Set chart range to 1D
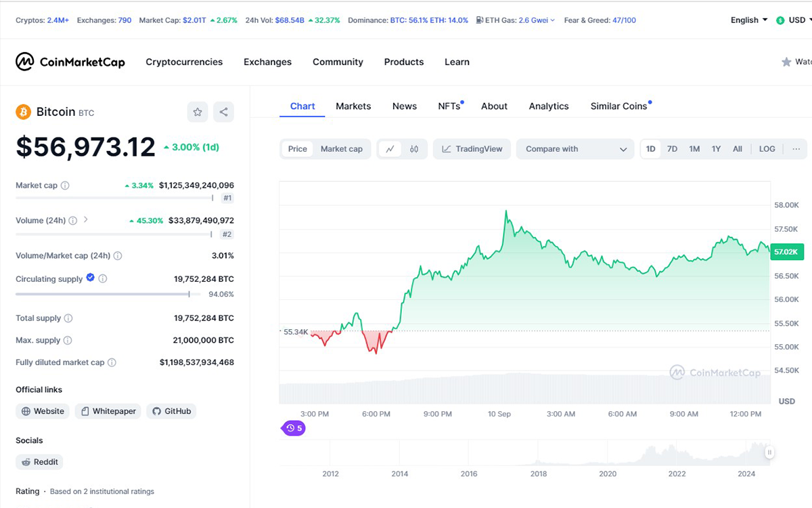Screen dimensions: 812x508 (x=651, y=149)
